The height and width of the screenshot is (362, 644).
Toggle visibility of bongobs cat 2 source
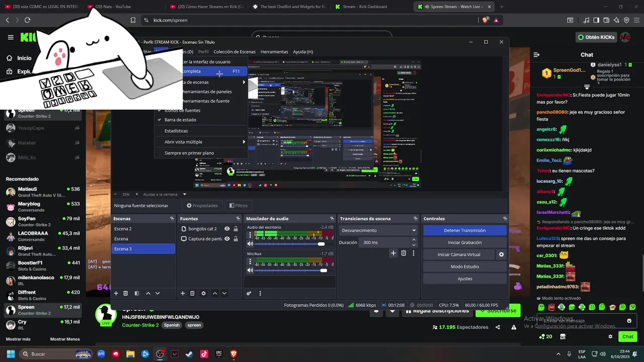click(227, 229)
